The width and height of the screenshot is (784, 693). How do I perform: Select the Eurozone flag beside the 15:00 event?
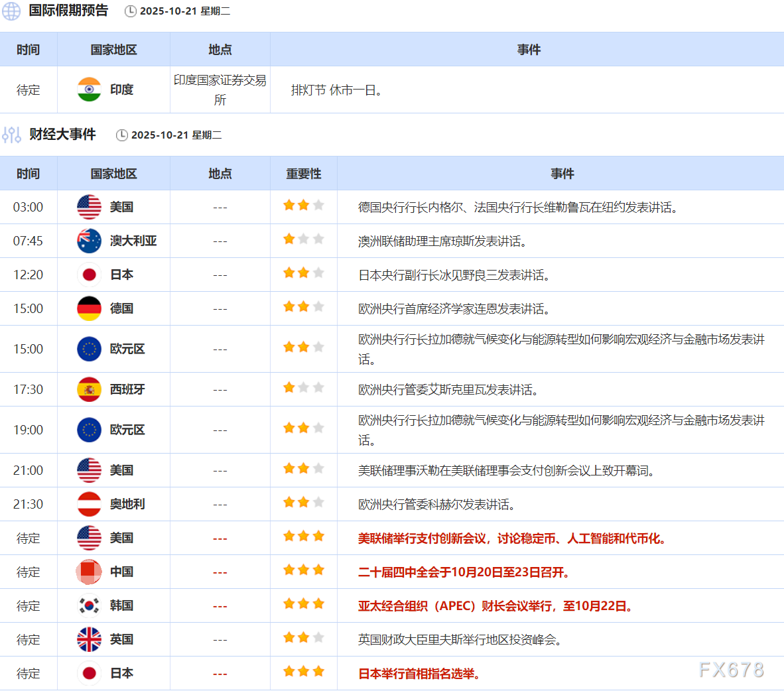click(x=89, y=349)
